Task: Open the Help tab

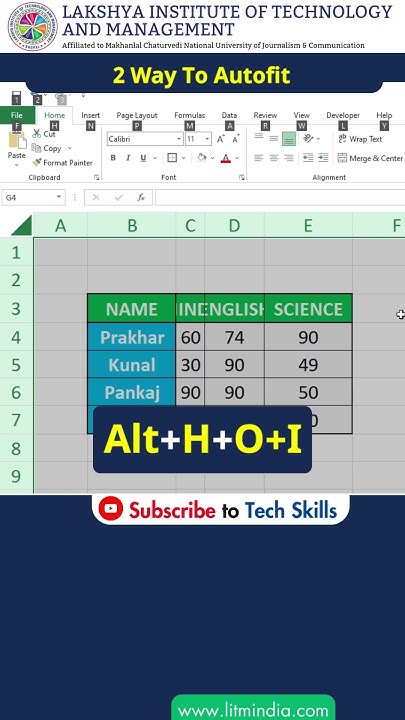Action: (x=384, y=115)
